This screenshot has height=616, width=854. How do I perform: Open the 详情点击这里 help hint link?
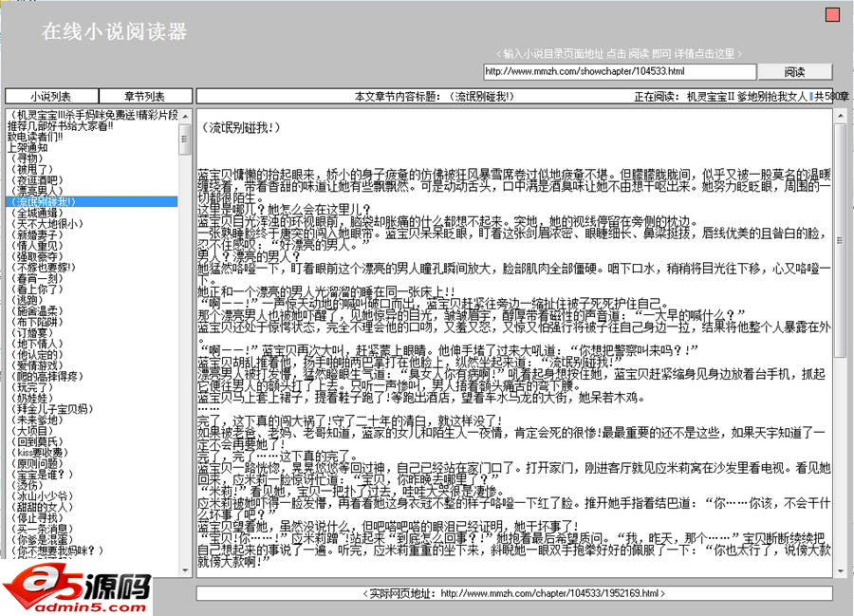[704, 54]
